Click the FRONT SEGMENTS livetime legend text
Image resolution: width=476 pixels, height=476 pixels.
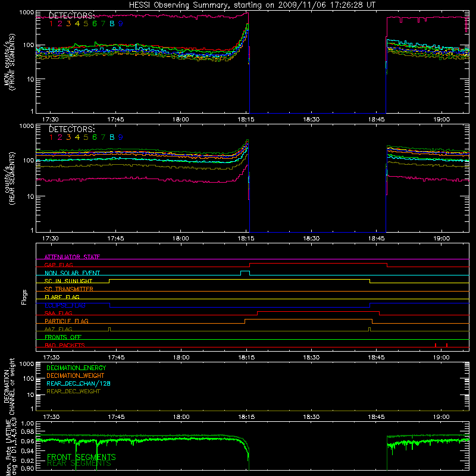tap(82, 457)
